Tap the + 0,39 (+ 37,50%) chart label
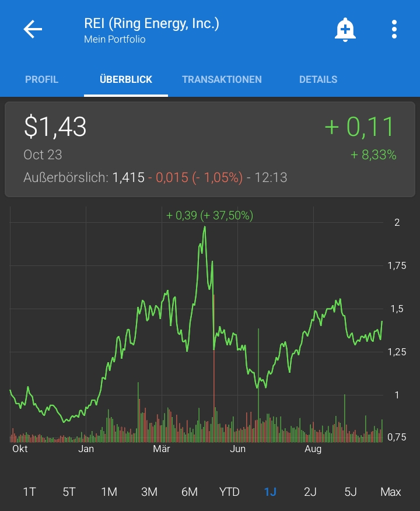420x511 pixels. [209, 215]
